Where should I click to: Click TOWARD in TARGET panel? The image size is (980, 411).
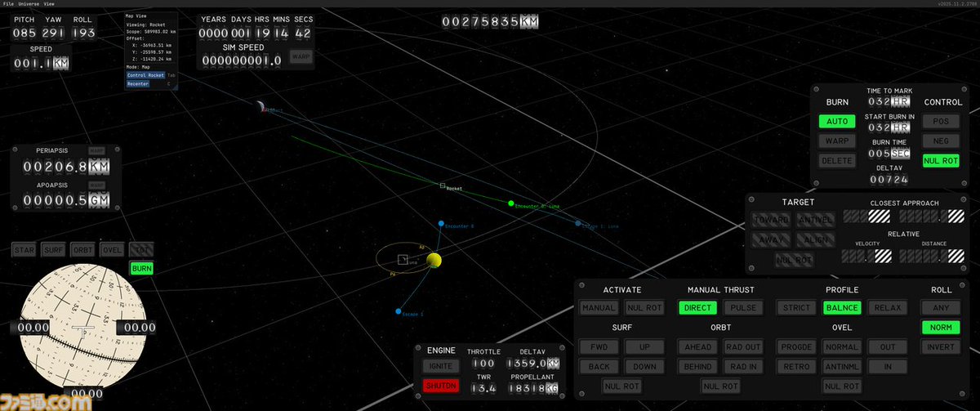pos(771,221)
